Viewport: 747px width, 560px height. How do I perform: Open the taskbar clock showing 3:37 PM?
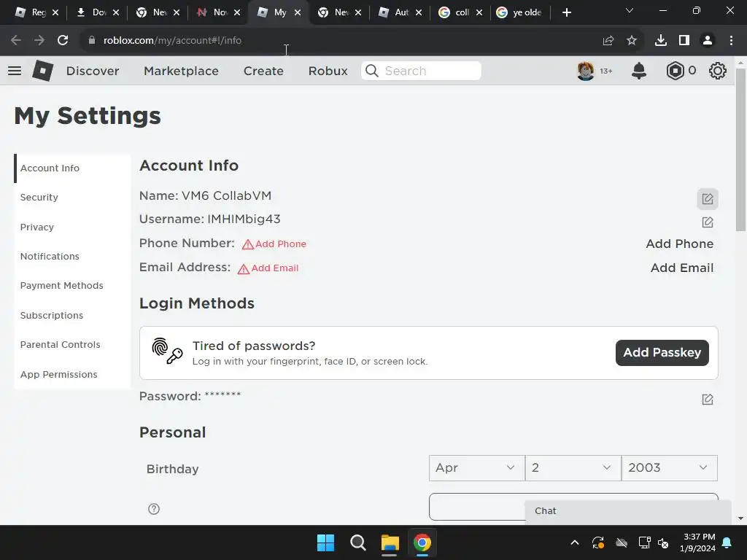698,542
